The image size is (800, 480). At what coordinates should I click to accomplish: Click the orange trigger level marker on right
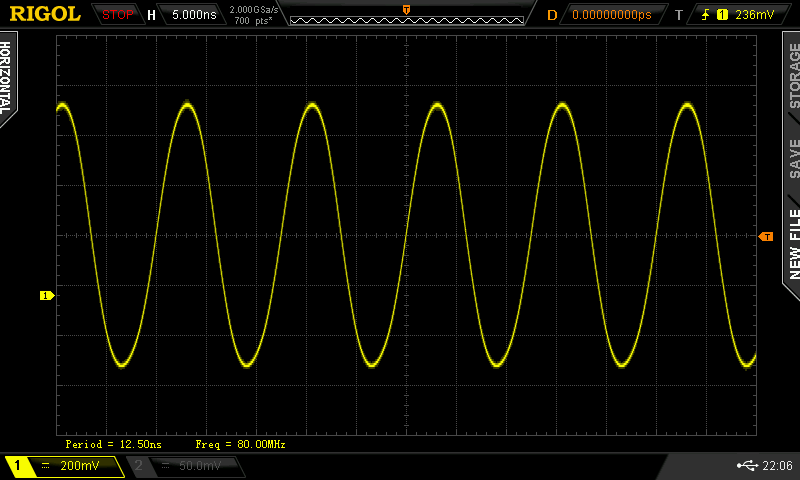click(766, 236)
